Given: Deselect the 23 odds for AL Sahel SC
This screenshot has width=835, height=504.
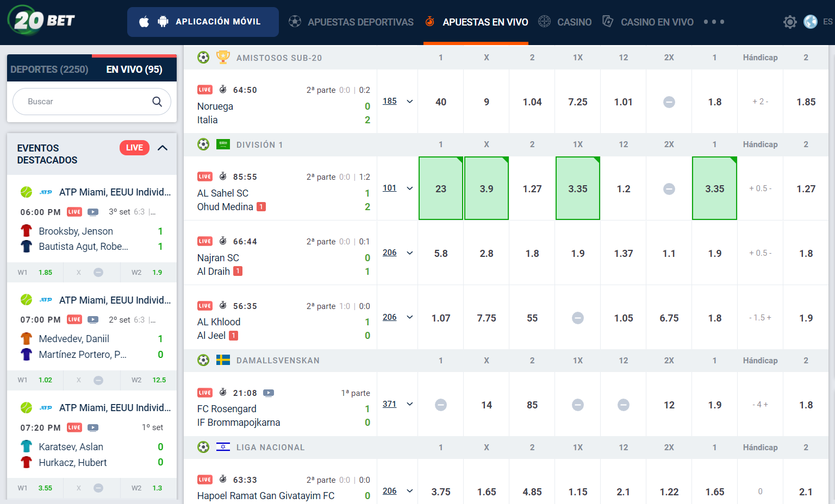Looking at the screenshot, I should pyautogui.click(x=441, y=188).
